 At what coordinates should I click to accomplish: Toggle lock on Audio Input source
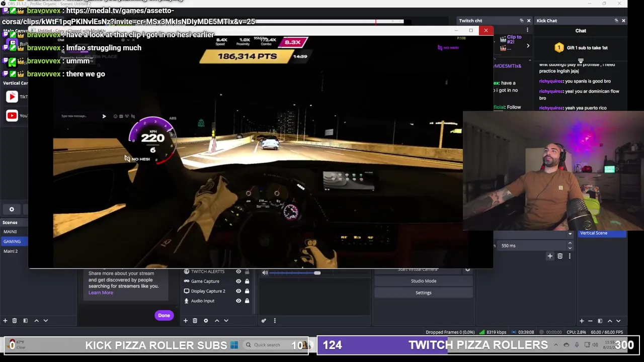(247, 301)
